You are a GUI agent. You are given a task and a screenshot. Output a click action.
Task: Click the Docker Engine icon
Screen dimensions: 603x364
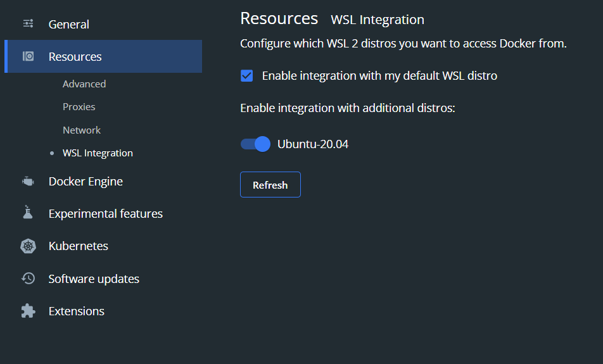[28, 181]
